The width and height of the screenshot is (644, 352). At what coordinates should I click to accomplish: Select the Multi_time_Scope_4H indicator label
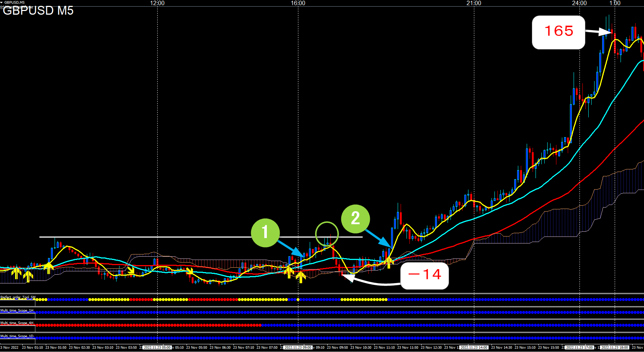tap(17, 323)
